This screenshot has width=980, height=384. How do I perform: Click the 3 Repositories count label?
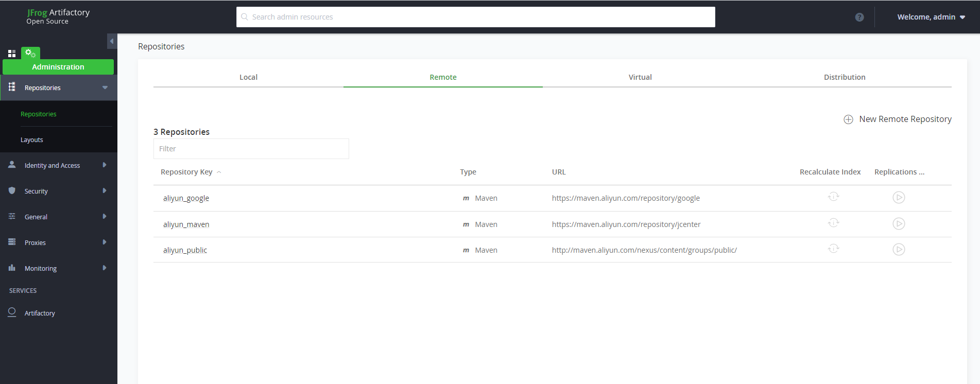(181, 132)
